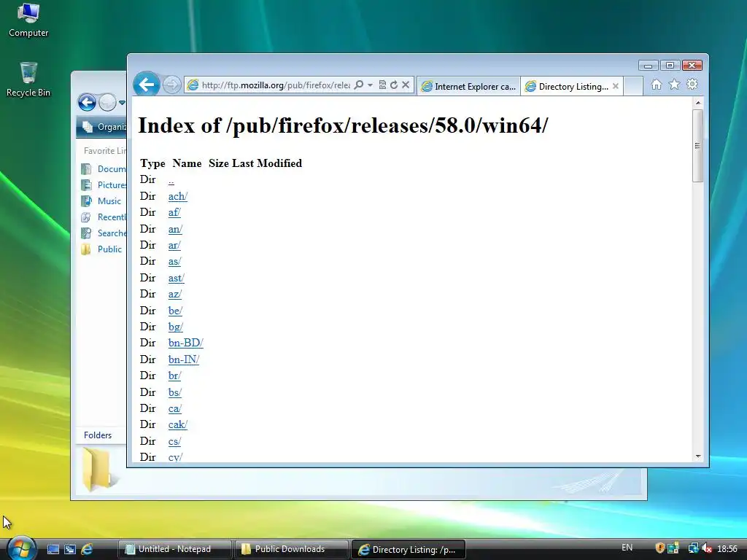
Task: Switch to Untitled - Notepad taskbar button
Action: pyautogui.click(x=174, y=549)
